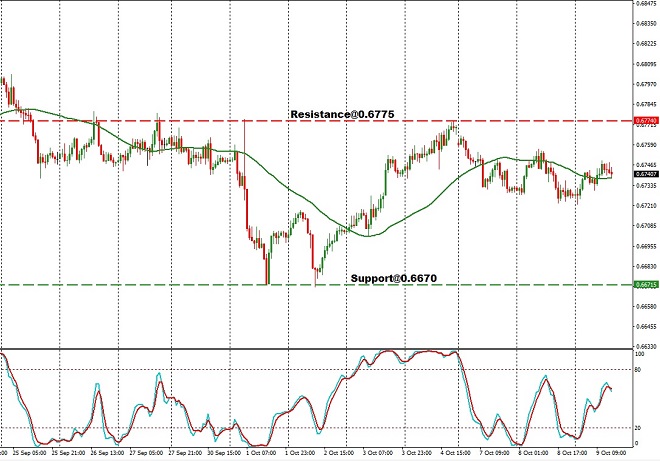Select the 0.68350 price axis label
The height and width of the screenshot is (461, 660).
647,23
